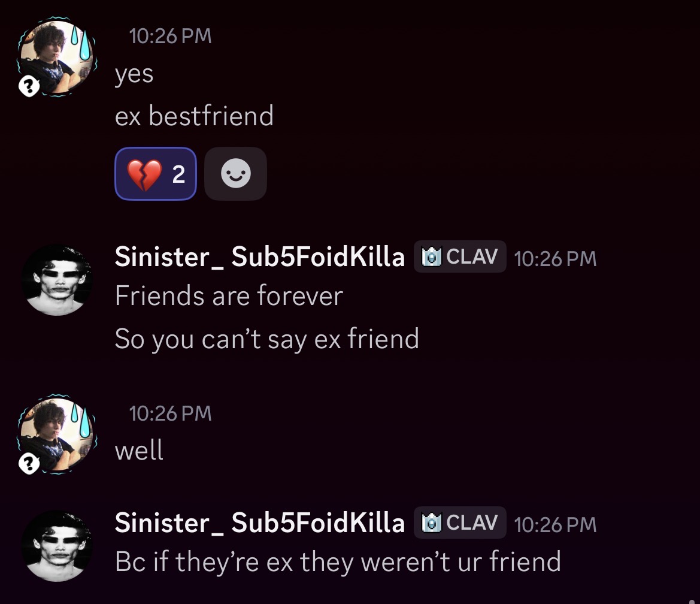Click question mark badge on top avatar
The width and height of the screenshot is (700, 604).
point(29,87)
